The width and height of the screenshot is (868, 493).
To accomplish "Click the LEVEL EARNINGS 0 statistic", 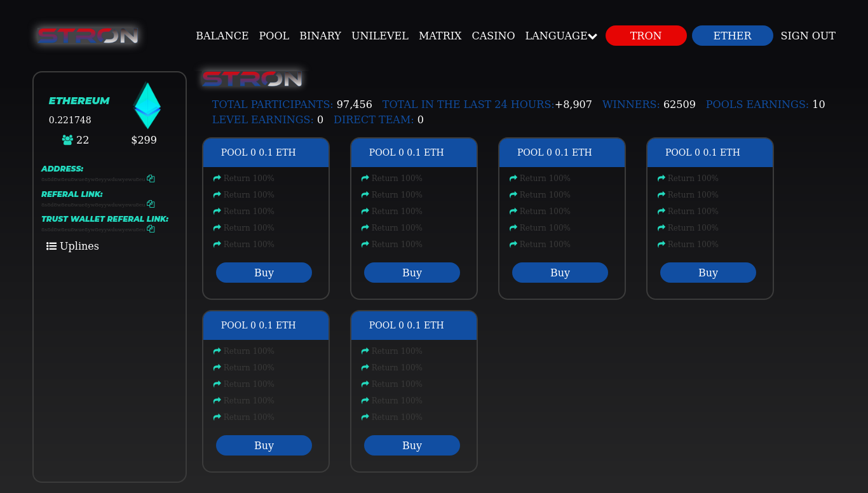I will [x=268, y=119].
